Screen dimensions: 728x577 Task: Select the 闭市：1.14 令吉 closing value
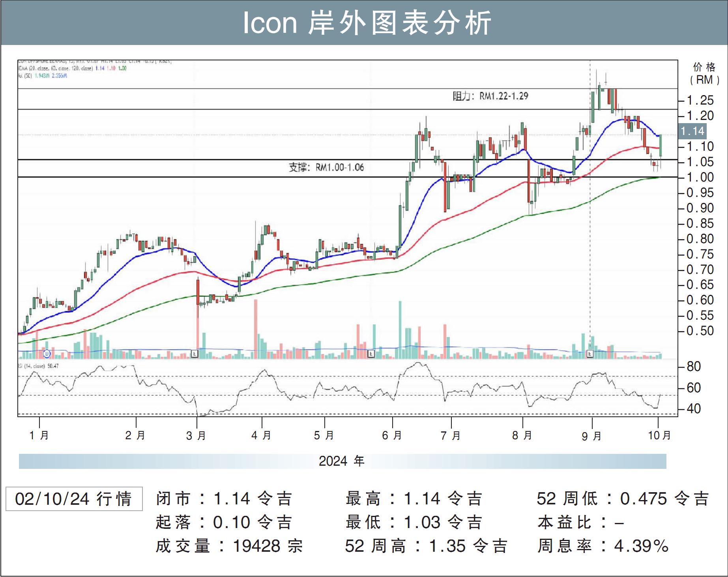(224, 499)
